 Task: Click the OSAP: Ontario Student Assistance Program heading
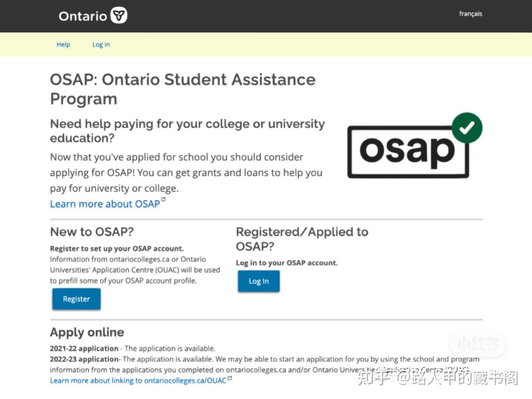pos(182,89)
